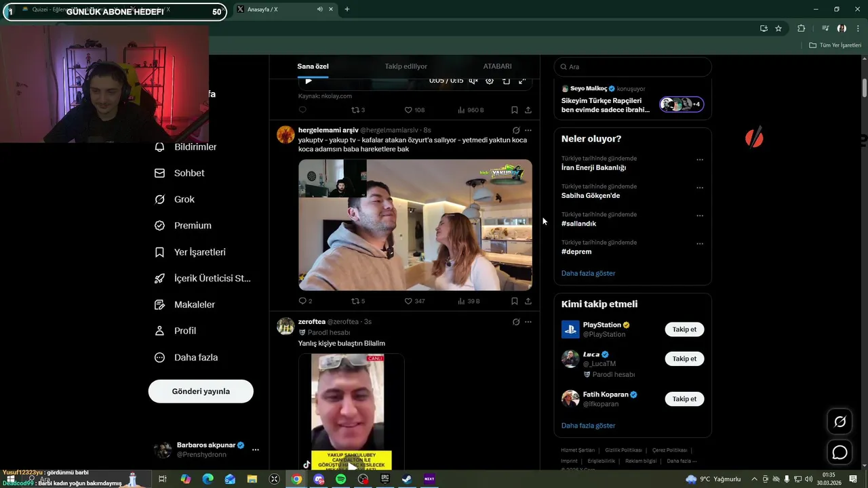Image resolution: width=868 pixels, height=488 pixels.
Task: Show more follow suggestions link
Action: 588,426
